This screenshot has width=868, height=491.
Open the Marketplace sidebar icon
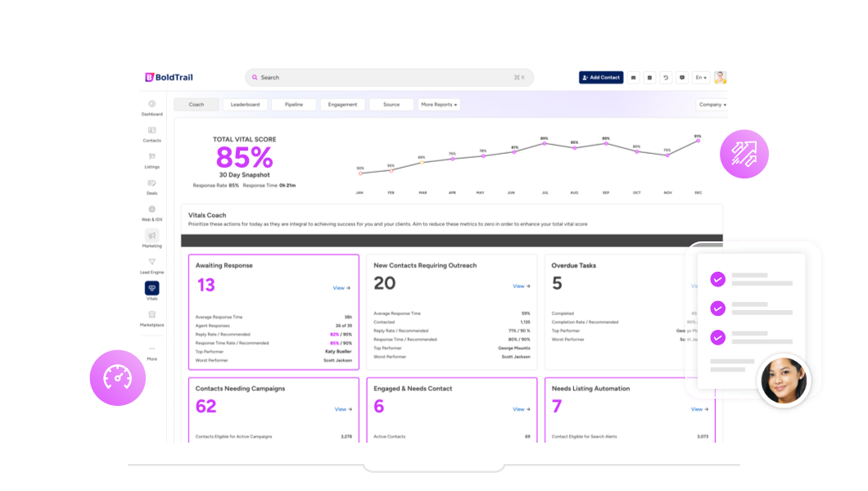(151, 314)
